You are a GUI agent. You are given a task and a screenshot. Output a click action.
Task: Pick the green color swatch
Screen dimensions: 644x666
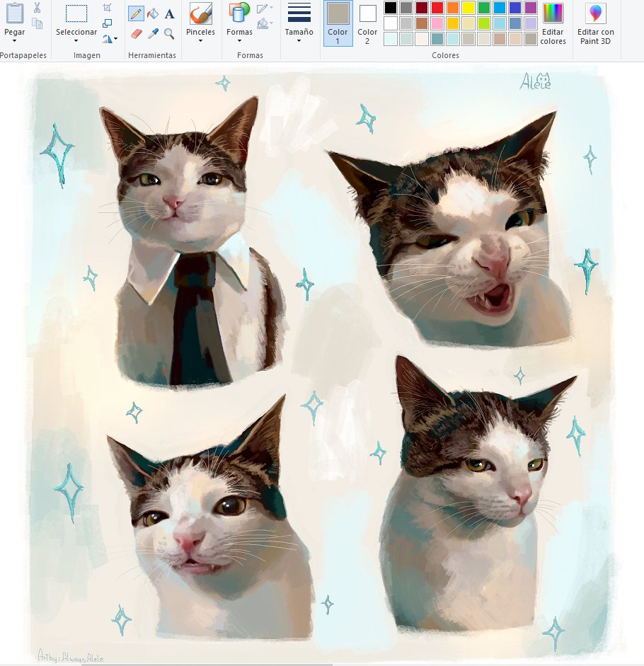(484, 8)
